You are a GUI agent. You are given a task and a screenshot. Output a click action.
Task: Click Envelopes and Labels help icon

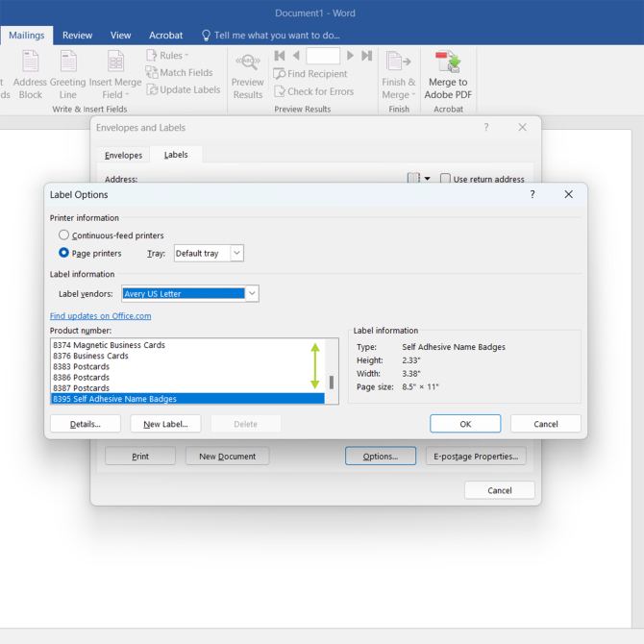pos(486,127)
